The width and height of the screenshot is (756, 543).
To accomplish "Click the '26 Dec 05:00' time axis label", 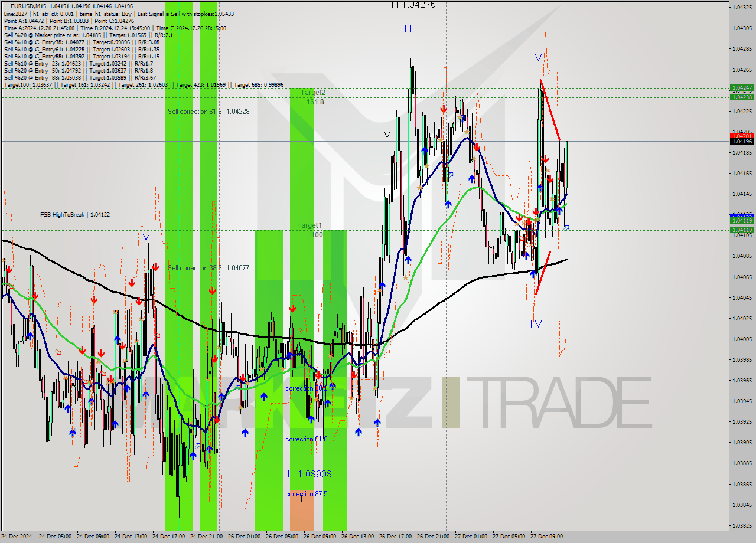I will [282, 537].
